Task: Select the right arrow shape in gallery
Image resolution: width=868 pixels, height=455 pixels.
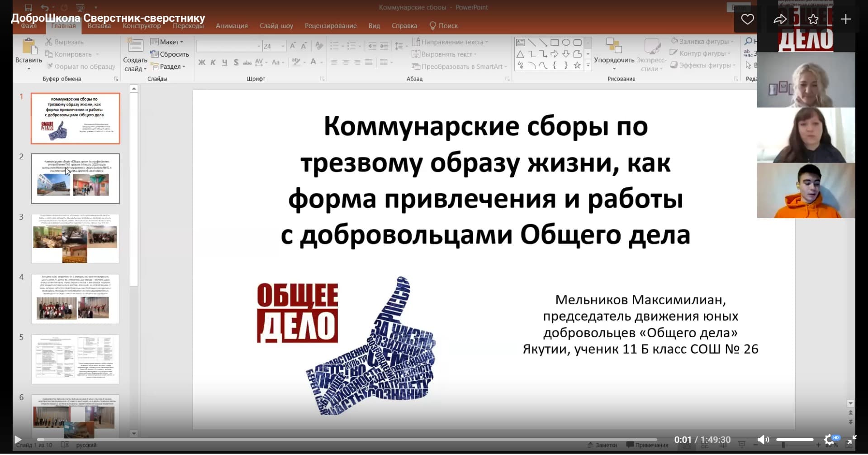Action: click(554, 54)
